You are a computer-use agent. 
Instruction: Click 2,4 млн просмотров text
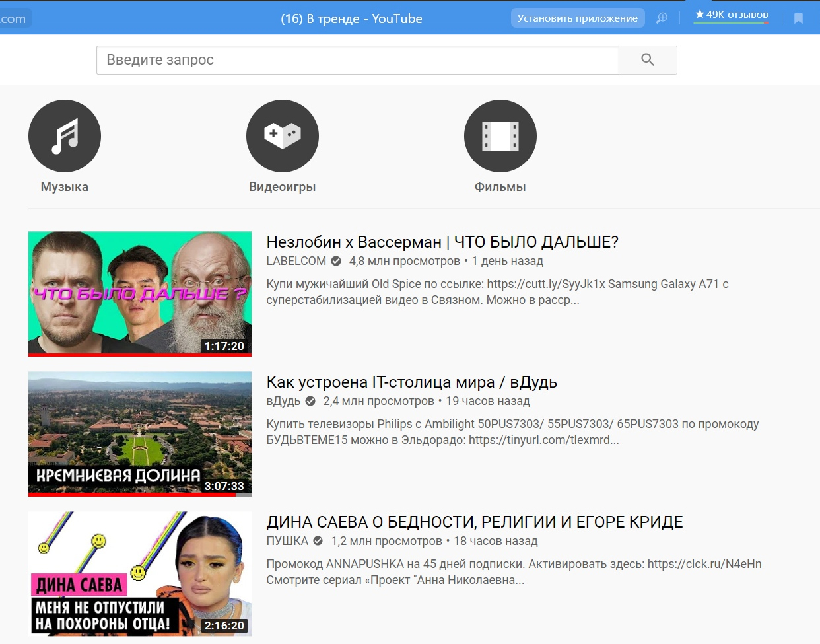click(x=379, y=401)
